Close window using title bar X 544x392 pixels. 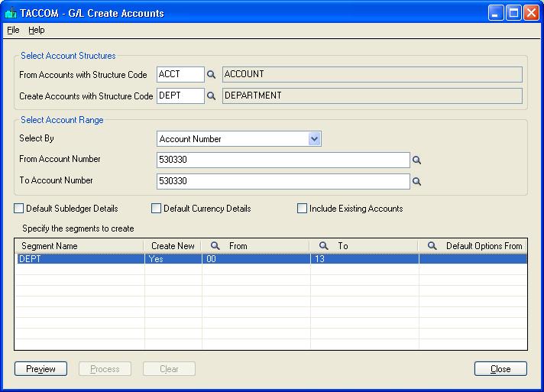pyautogui.click(x=531, y=13)
